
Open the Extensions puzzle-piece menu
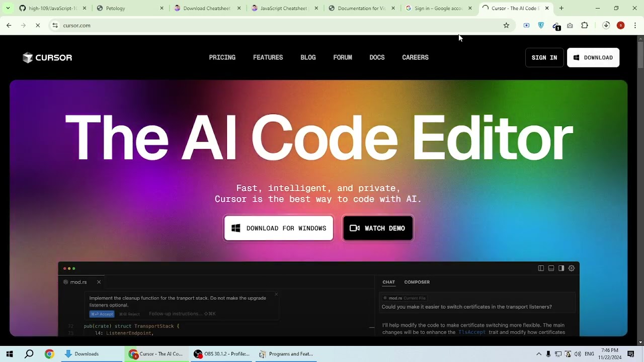coord(585,25)
